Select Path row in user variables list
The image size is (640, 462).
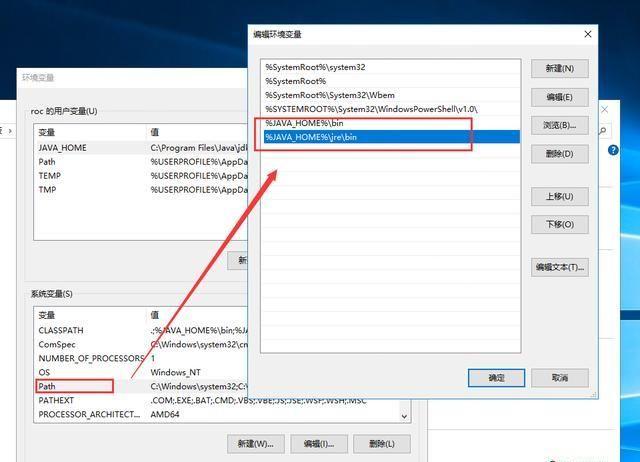pos(141,162)
